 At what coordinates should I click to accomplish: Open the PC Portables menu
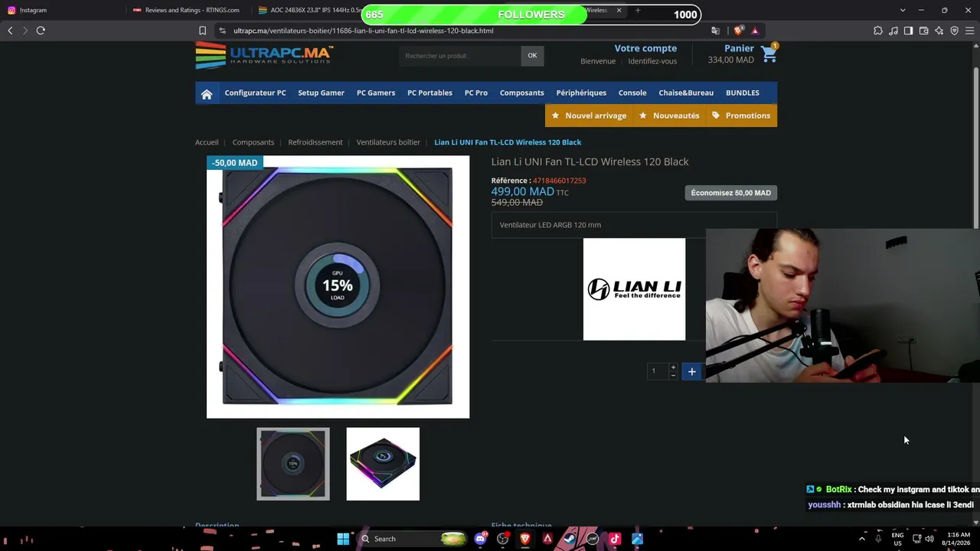(x=430, y=93)
